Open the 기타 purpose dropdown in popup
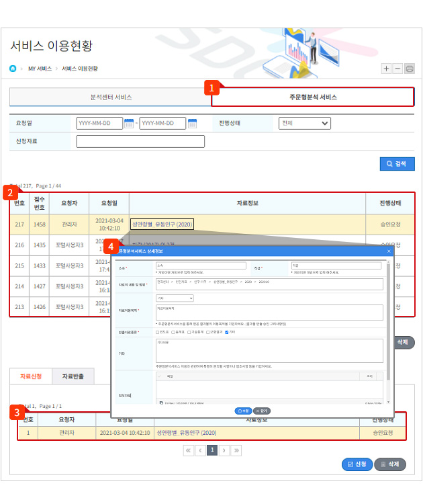 click(175, 298)
